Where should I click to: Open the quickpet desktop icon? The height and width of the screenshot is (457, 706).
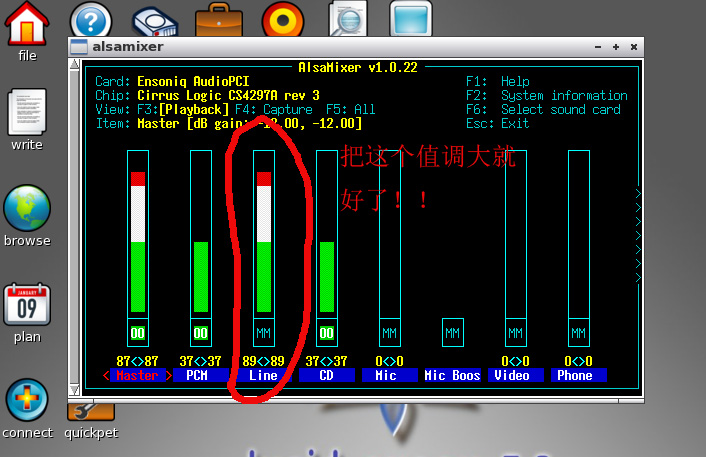tap(89, 411)
